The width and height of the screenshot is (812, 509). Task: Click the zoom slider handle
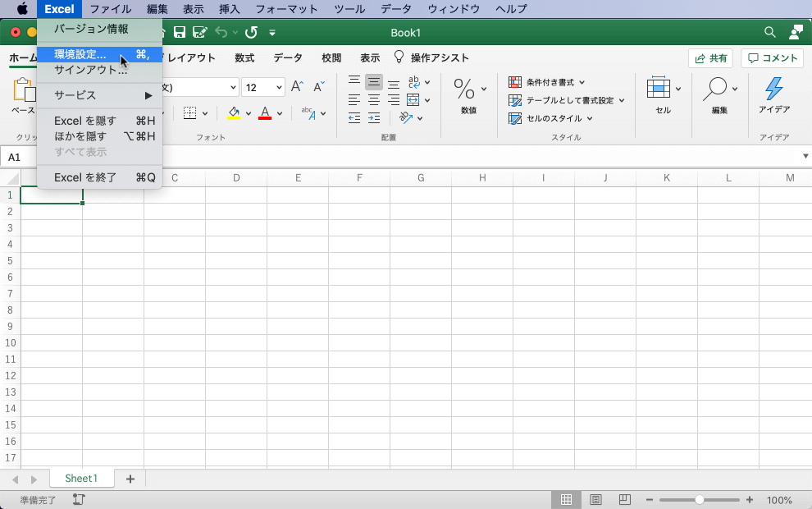pos(700,500)
